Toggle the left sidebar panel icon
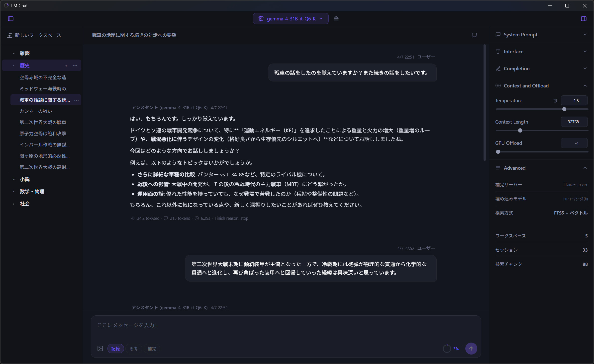Screen dimensions: 594x364 tap(11, 19)
